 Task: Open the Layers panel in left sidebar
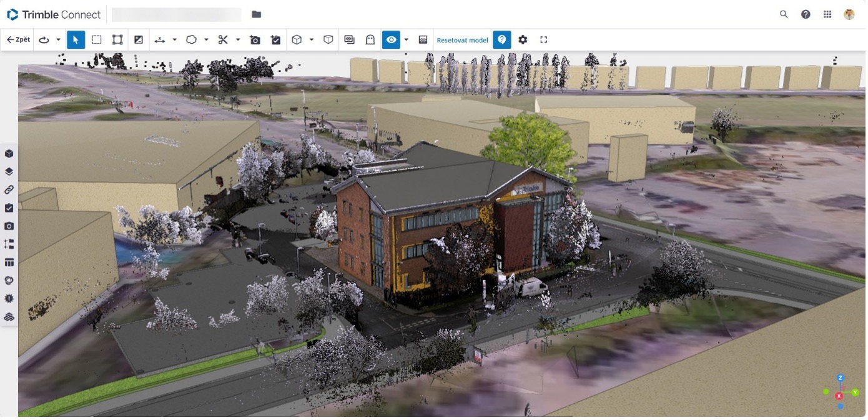(x=9, y=172)
